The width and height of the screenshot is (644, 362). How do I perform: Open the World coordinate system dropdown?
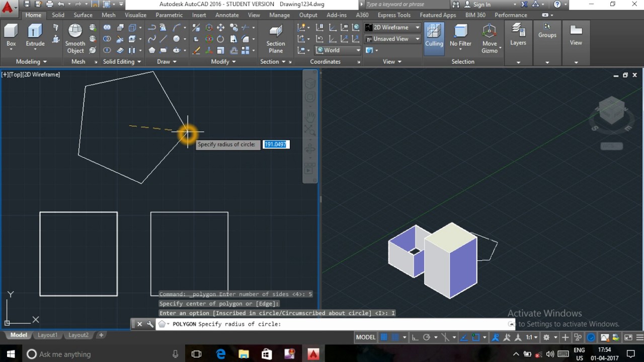(x=338, y=50)
